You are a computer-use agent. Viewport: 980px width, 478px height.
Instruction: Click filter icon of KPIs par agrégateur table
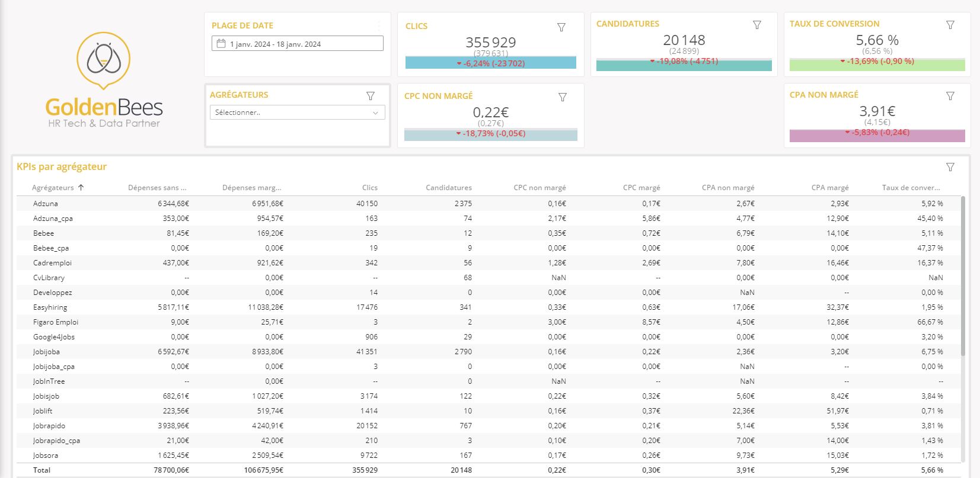[x=950, y=167]
